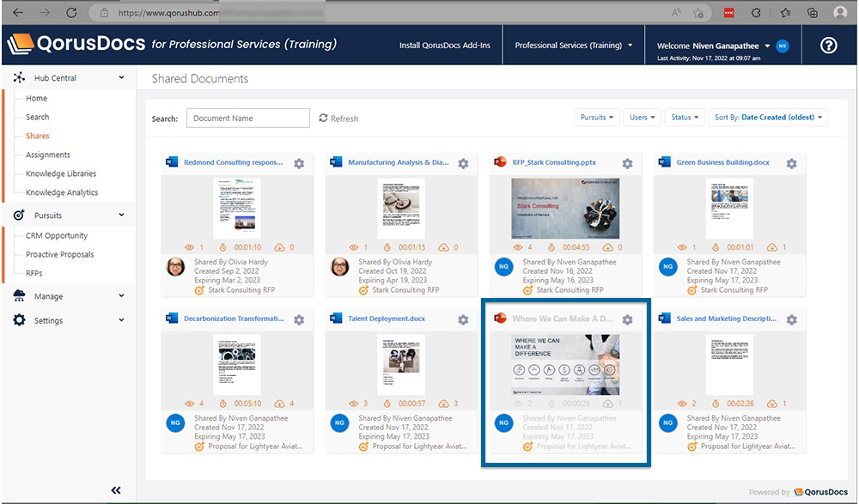Select Shares in the sidebar
This screenshot has height=504, width=859.
click(x=37, y=136)
